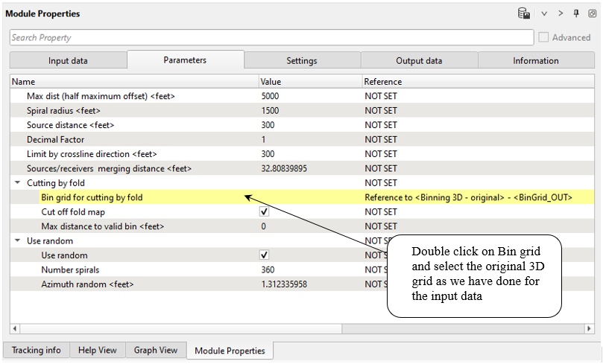Click the Search Property input field
This screenshot has width=606, height=364.
pos(271,37)
